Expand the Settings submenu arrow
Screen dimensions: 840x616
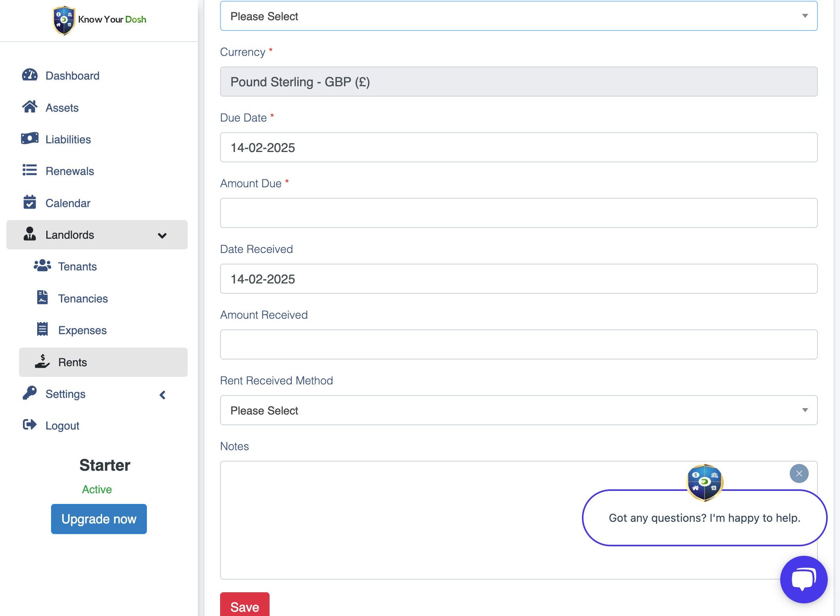(162, 395)
